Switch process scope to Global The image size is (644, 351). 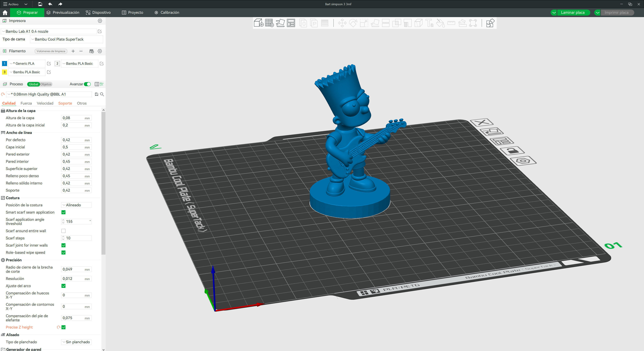click(34, 84)
